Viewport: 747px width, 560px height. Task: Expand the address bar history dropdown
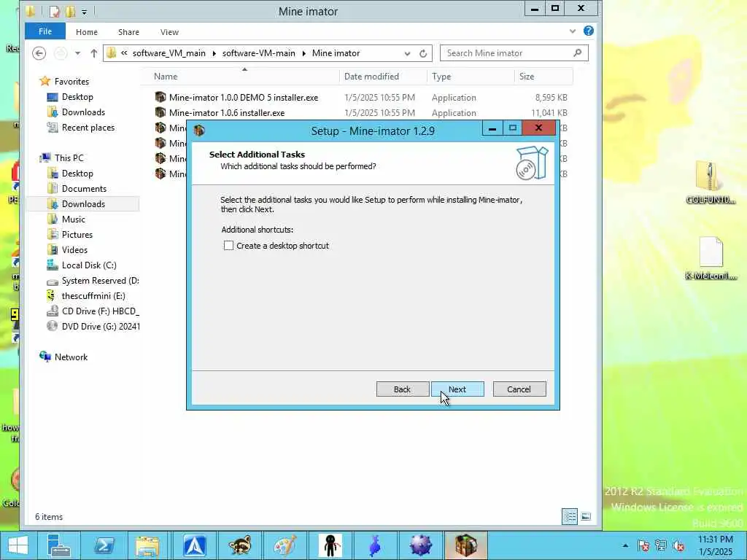407,53
